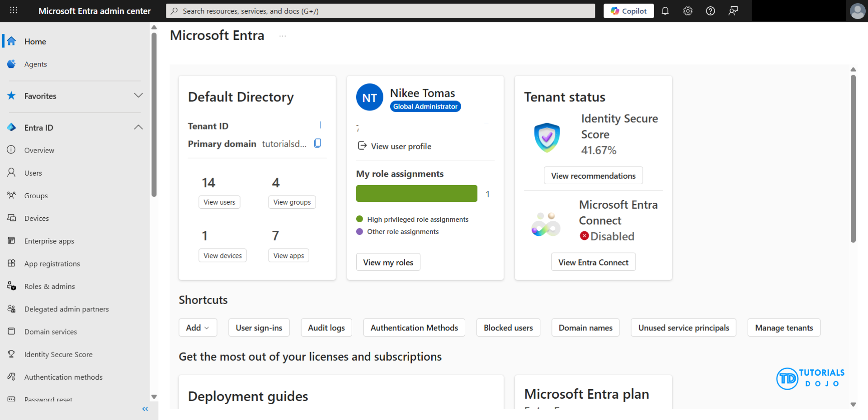868x420 pixels.
Task: Click View recommendations button
Action: click(x=593, y=176)
